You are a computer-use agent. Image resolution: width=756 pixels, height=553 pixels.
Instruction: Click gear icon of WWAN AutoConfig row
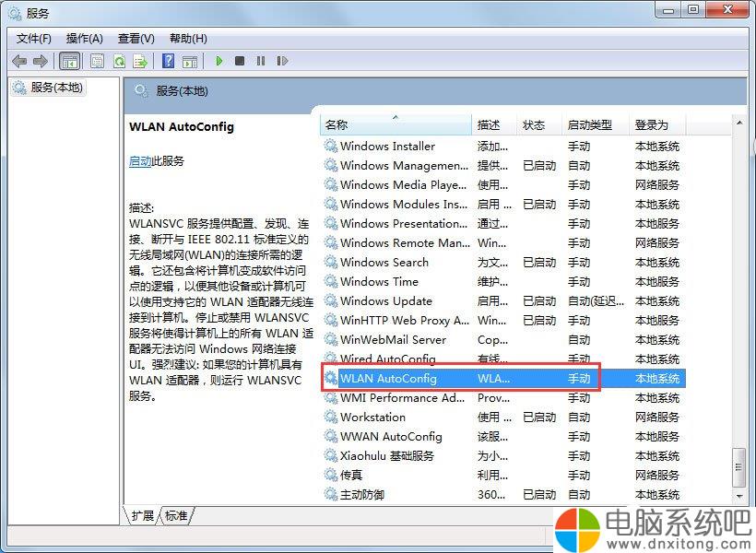tap(330, 436)
